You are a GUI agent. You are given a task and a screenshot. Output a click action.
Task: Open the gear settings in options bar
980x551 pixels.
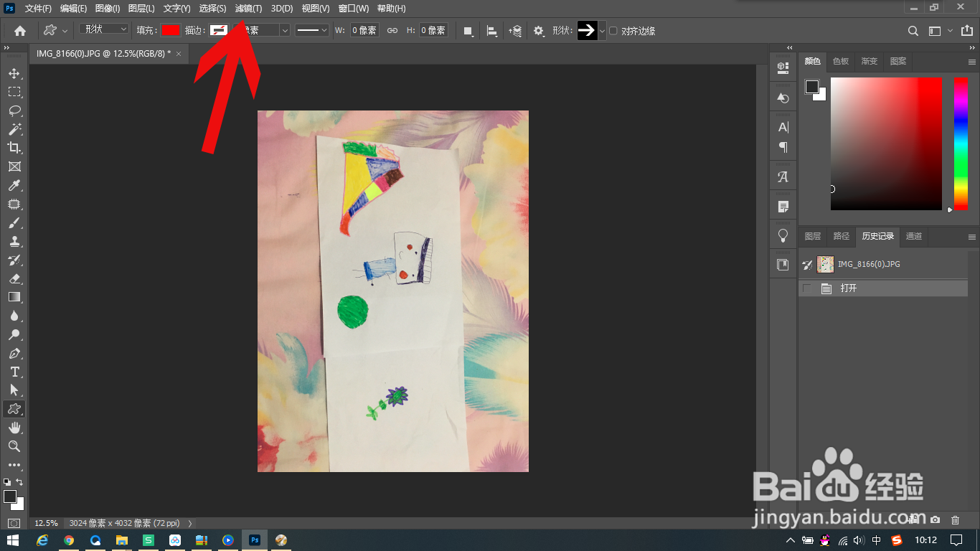tap(539, 31)
